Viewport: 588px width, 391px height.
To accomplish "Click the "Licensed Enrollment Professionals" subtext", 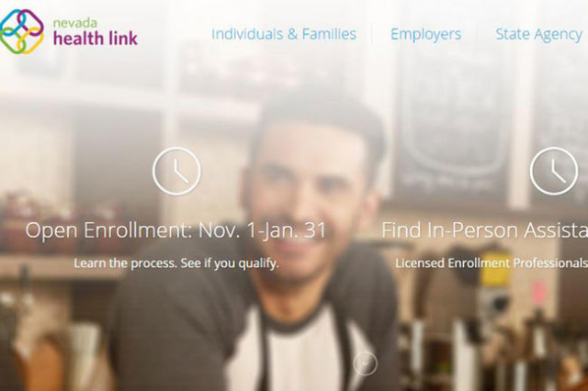I will [x=492, y=263].
